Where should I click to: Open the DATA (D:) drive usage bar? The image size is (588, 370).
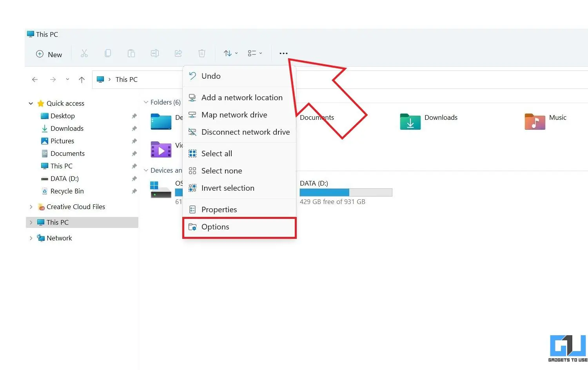click(x=345, y=192)
